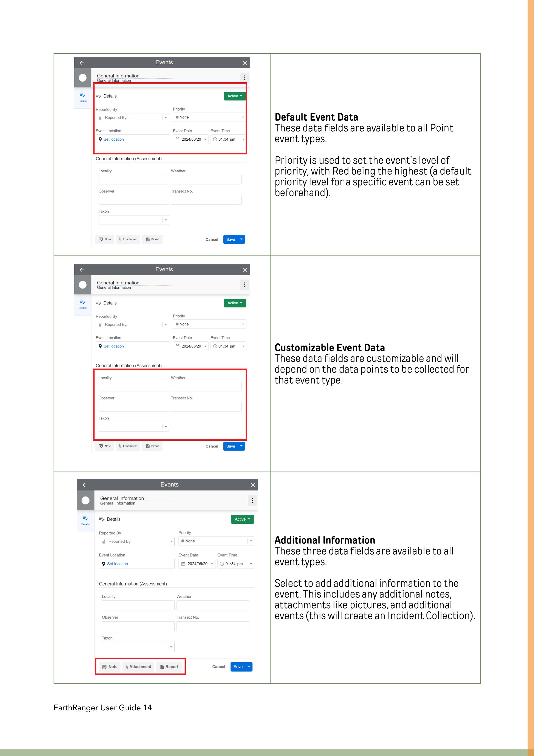
Task: Open Active status dropdown in top Events panel
Action: pyautogui.click(x=235, y=96)
